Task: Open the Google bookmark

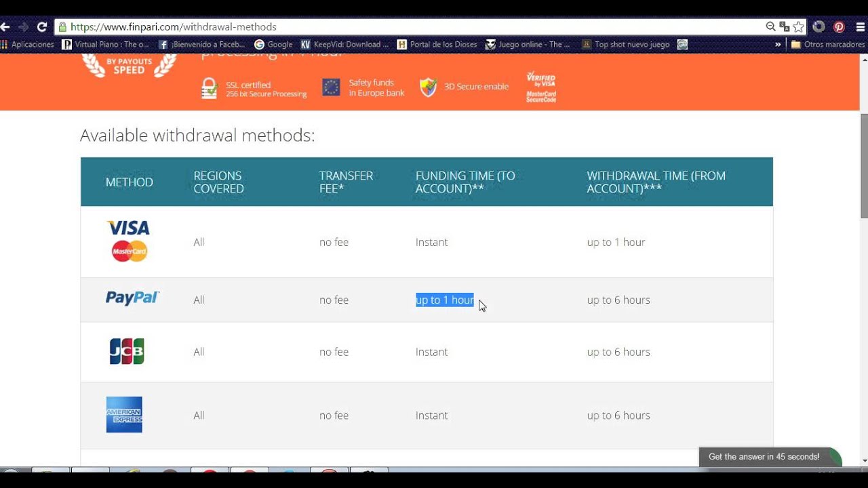Action: (x=273, y=45)
